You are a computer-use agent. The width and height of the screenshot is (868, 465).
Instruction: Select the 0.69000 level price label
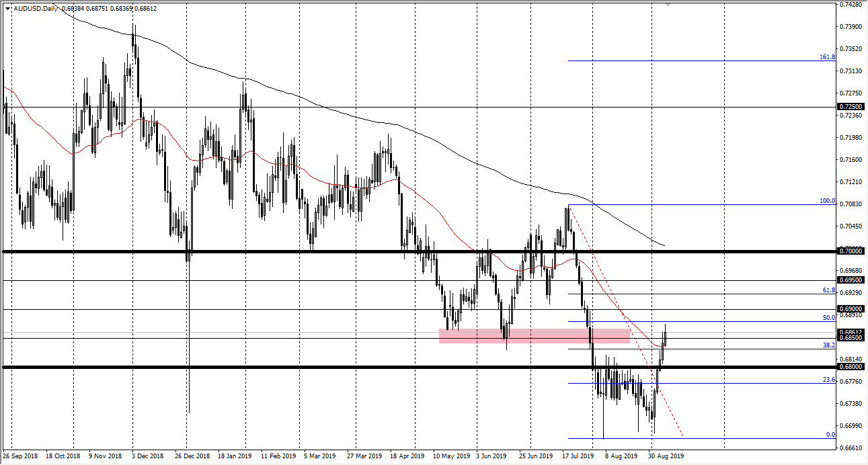pyautogui.click(x=850, y=309)
